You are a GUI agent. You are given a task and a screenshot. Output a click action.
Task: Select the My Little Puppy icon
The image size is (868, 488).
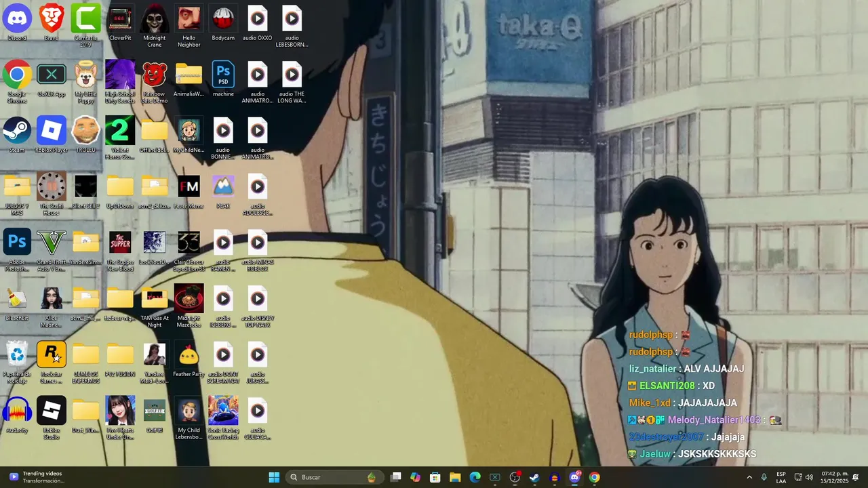pyautogui.click(x=85, y=82)
